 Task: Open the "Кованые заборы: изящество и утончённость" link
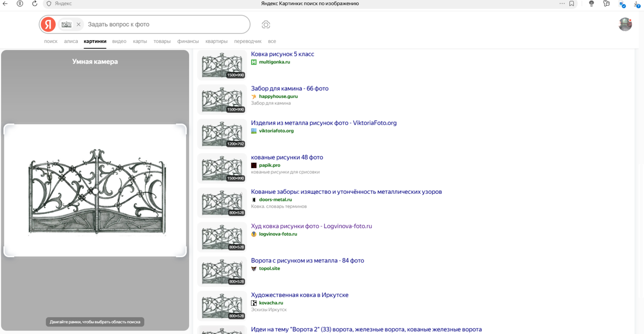click(x=347, y=192)
